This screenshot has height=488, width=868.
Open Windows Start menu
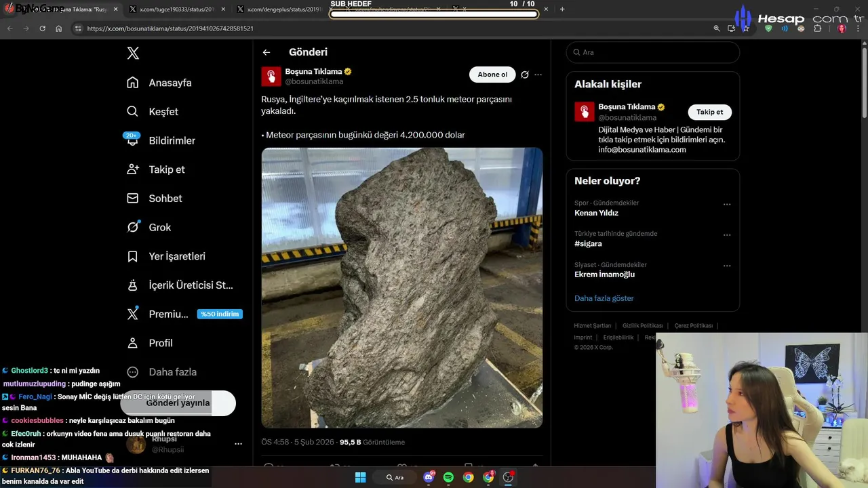[x=360, y=477]
